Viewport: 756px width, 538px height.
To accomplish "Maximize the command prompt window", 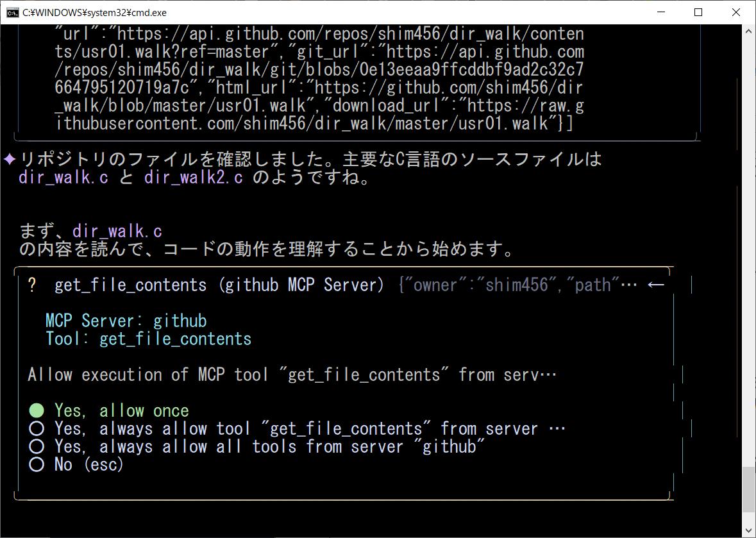I will tap(699, 12).
